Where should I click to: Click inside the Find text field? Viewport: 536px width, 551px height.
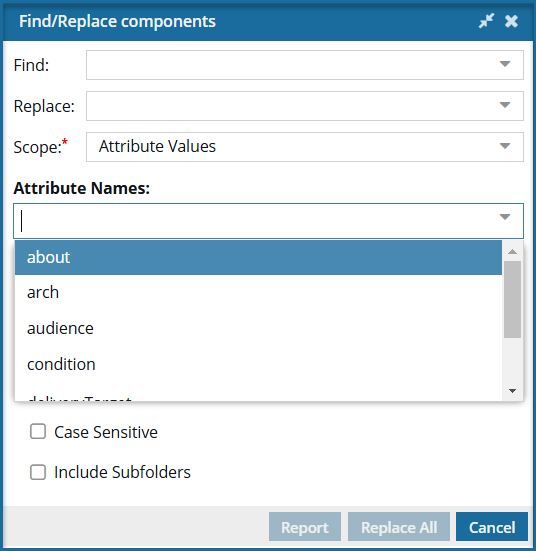292,65
